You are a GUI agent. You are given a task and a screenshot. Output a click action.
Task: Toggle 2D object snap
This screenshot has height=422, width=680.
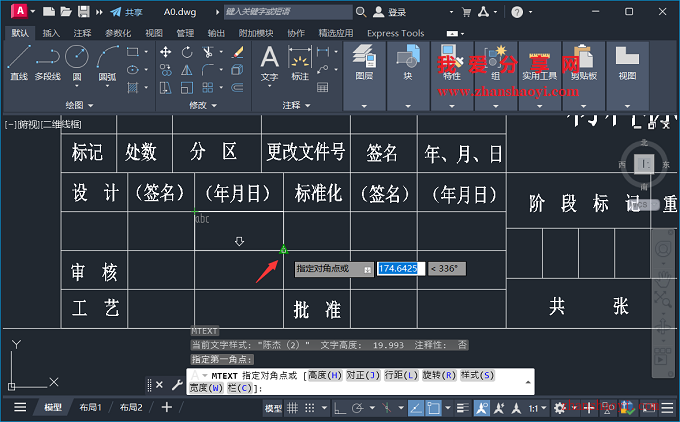tap(433, 408)
